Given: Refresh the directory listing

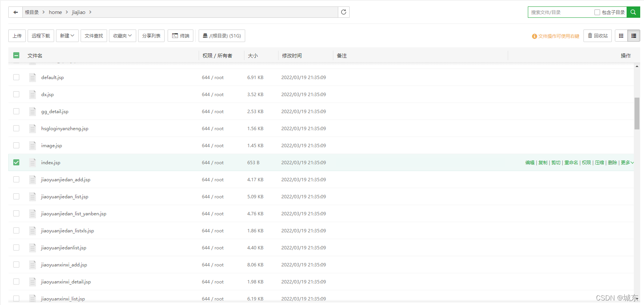Looking at the screenshot, I should pyautogui.click(x=344, y=12).
